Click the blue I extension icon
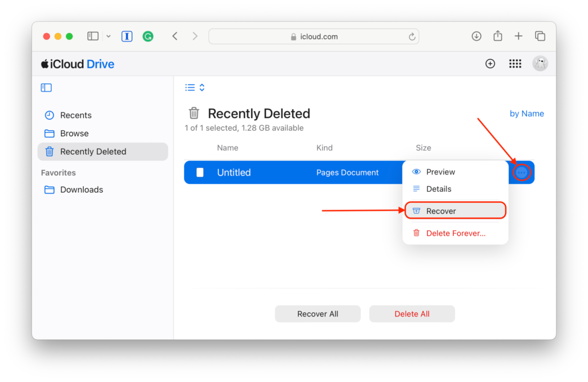This screenshot has height=382, width=588. click(127, 36)
